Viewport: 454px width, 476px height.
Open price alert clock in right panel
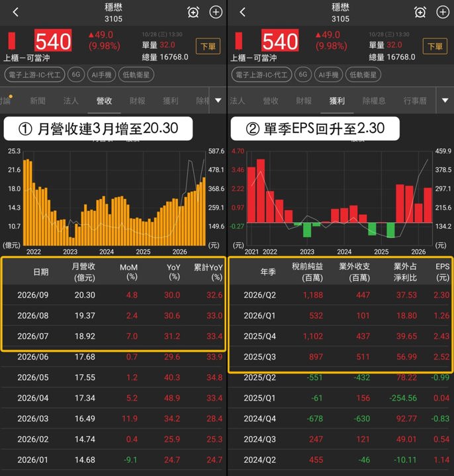tap(420, 13)
